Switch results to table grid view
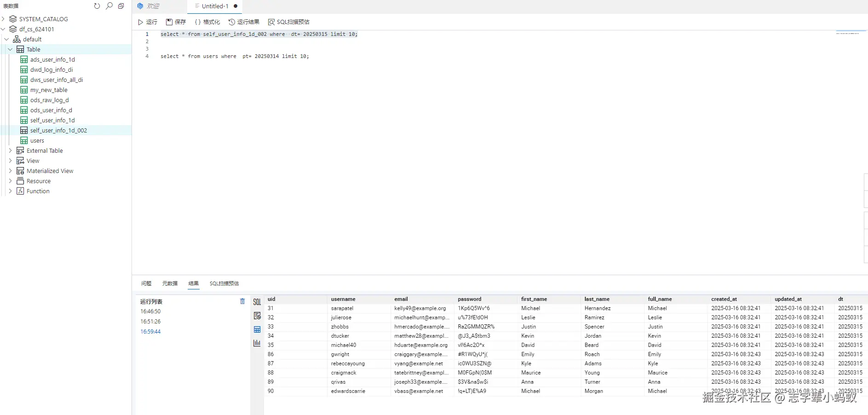The width and height of the screenshot is (868, 415). pyautogui.click(x=257, y=329)
